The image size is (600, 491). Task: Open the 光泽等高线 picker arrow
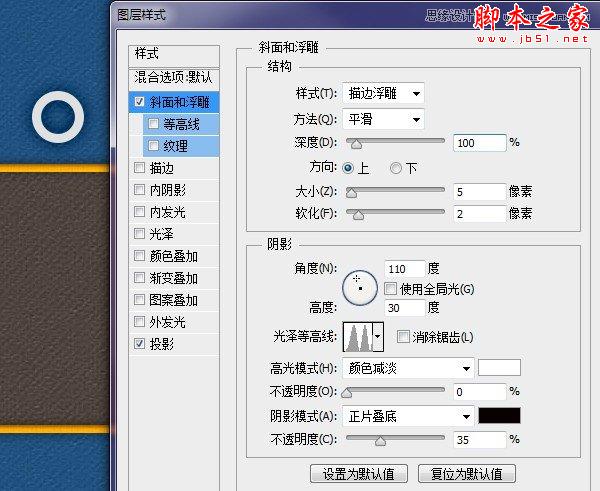[378, 337]
